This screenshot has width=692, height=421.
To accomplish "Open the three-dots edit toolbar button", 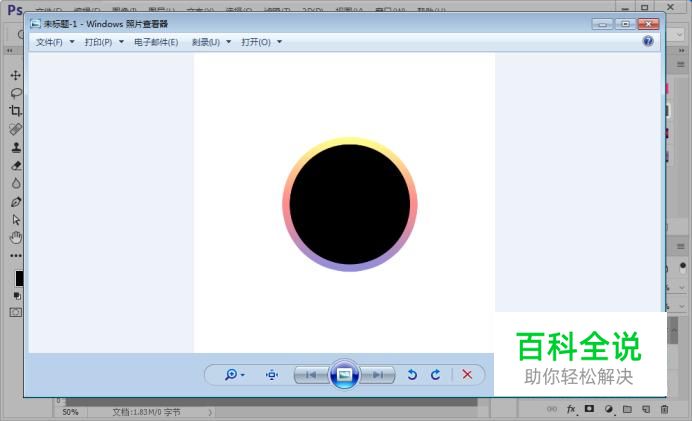I will (x=16, y=256).
